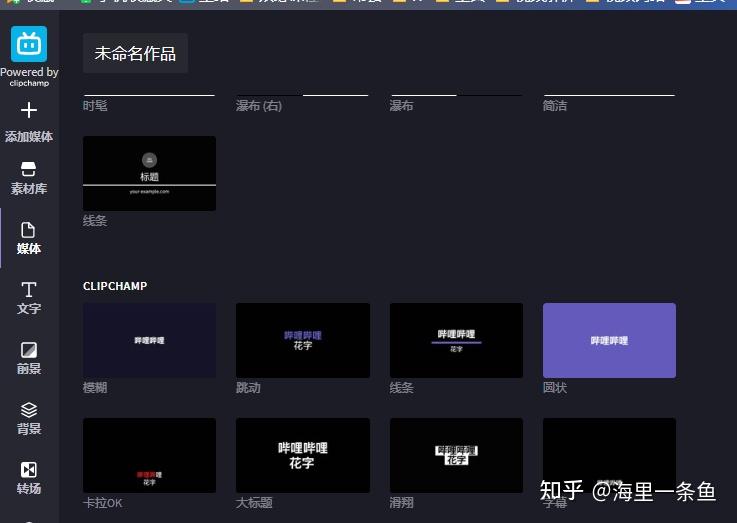Viewport: 737px width, 523px height.
Task: Open the 转场 transitions icon
Action: tap(29, 469)
